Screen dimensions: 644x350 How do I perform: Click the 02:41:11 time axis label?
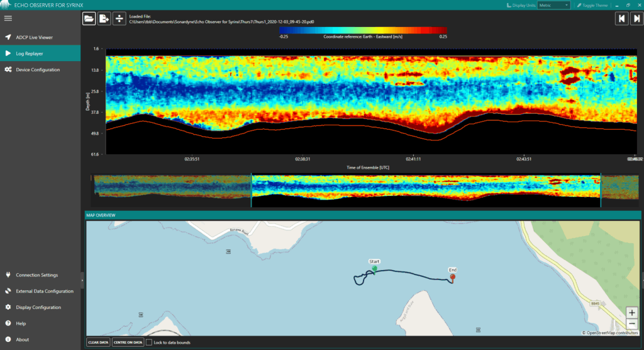413,159
